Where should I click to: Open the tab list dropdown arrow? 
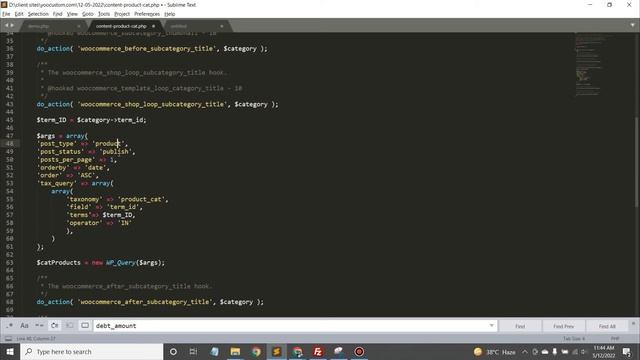point(632,25)
